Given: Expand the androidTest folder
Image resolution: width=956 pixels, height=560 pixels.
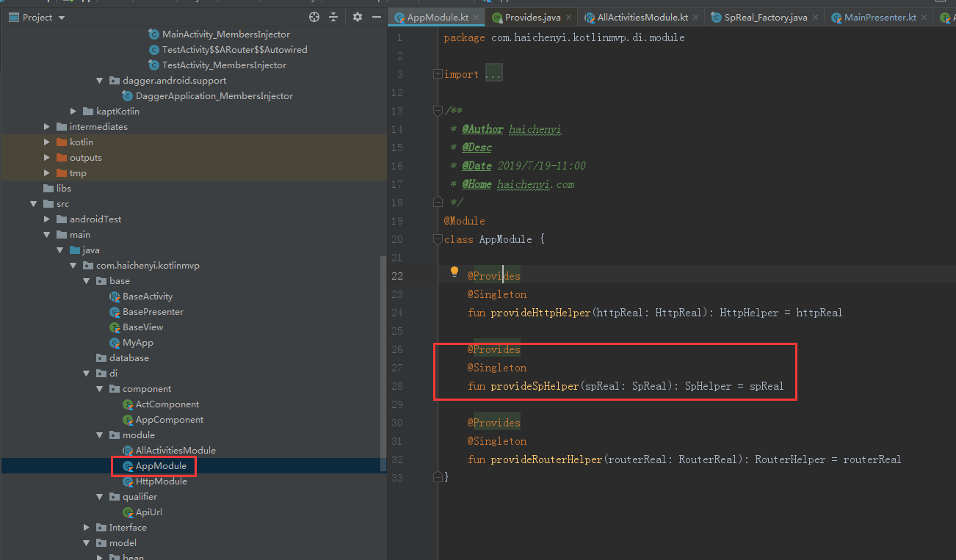Looking at the screenshot, I should click(48, 219).
